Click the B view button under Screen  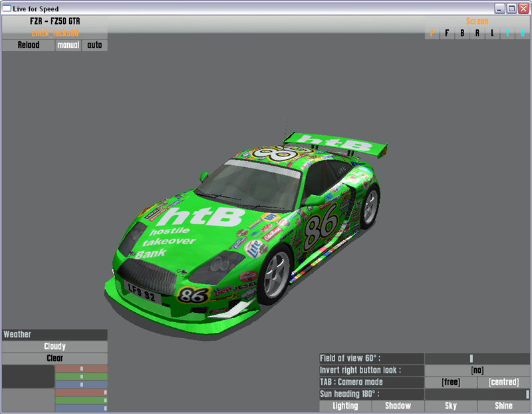[x=462, y=33]
